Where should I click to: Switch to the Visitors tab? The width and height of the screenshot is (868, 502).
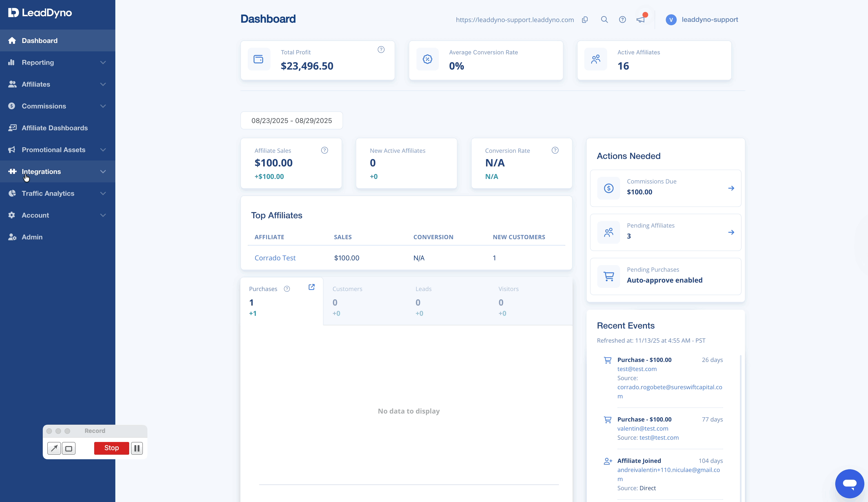[531, 301]
